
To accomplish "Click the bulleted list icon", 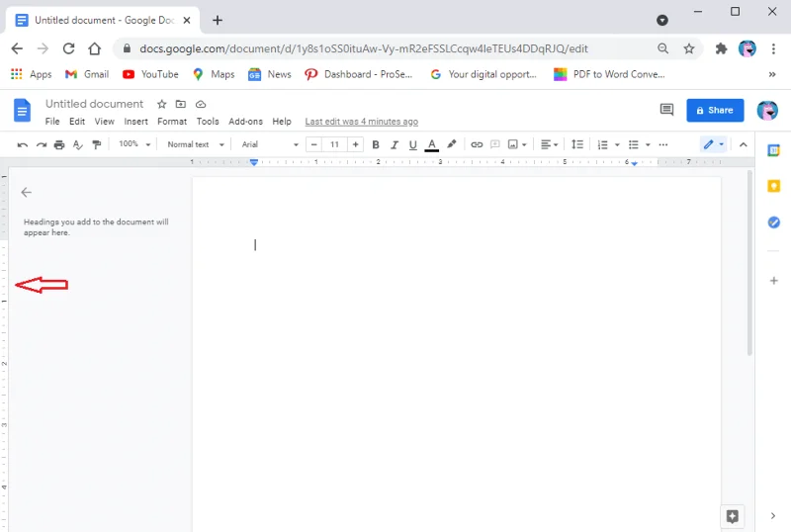I will [634, 144].
